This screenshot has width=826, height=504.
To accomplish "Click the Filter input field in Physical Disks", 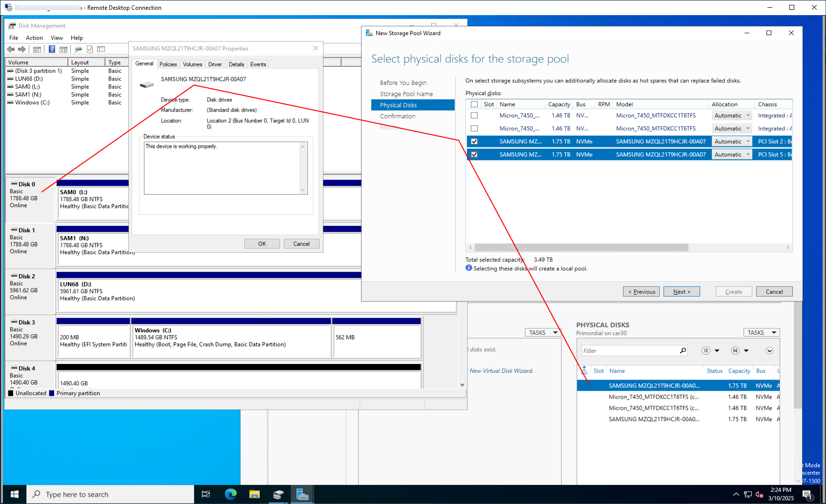I will click(x=630, y=350).
